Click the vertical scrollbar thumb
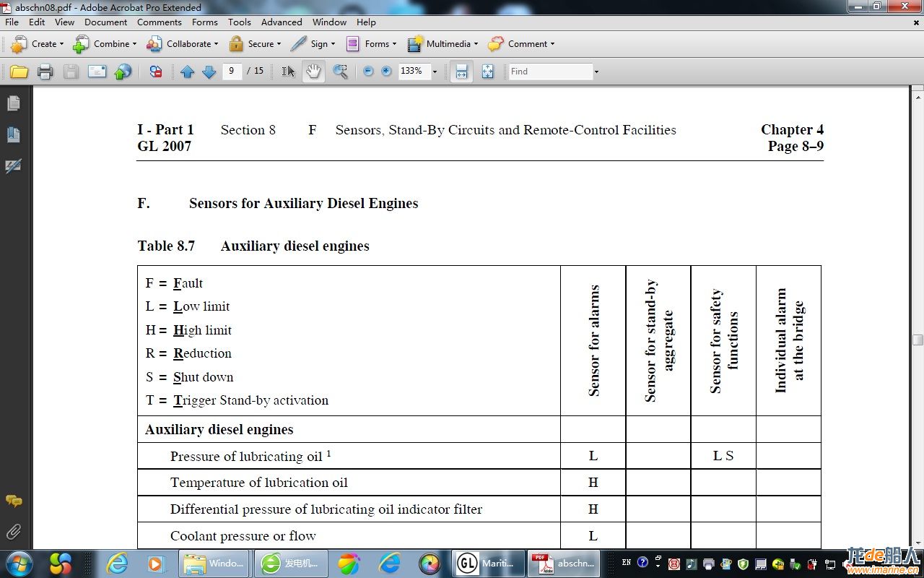This screenshot has height=578, width=924. click(918, 340)
